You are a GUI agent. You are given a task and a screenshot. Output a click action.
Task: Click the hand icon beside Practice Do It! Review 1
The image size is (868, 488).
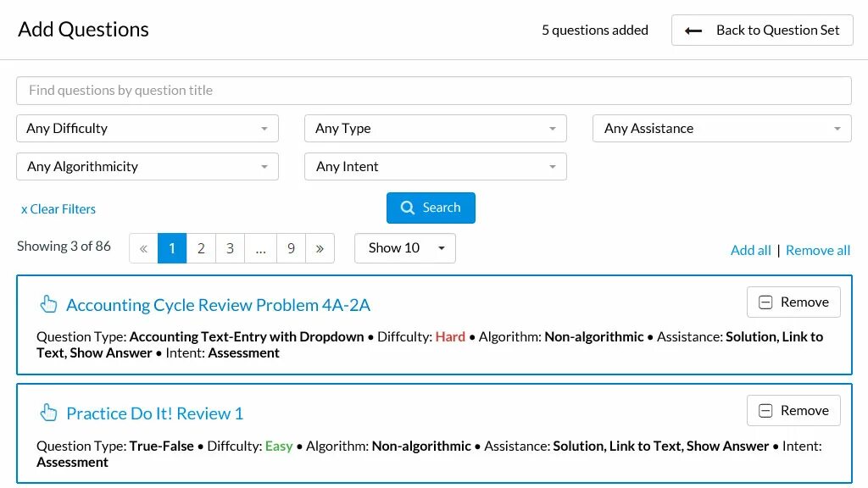pyautogui.click(x=48, y=413)
